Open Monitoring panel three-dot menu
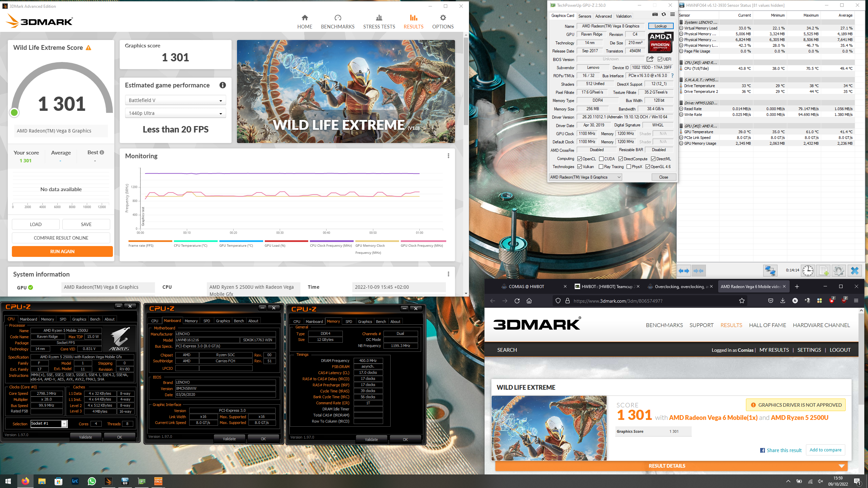Viewport: 868px width, 488px height. pyautogui.click(x=448, y=156)
